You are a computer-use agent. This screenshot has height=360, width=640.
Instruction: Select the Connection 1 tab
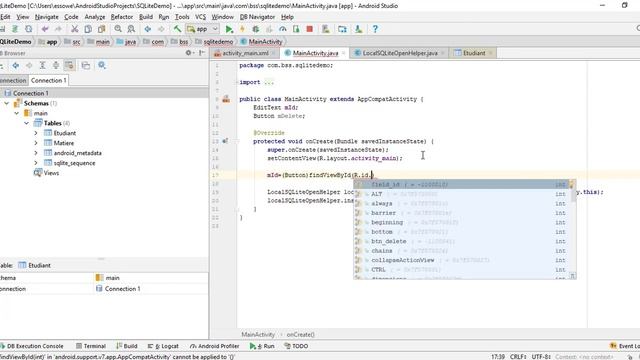tap(49, 80)
